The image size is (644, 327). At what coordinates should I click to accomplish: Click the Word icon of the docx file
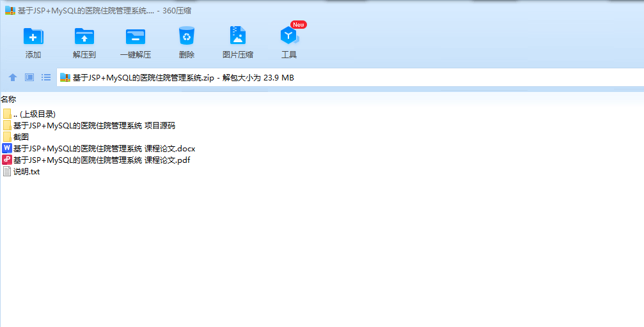[7, 148]
